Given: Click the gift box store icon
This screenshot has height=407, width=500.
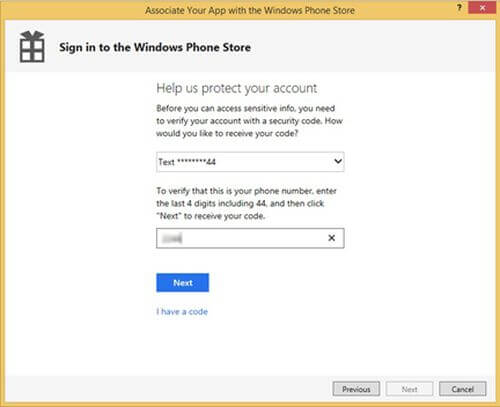Looking at the screenshot, I should 32,46.
